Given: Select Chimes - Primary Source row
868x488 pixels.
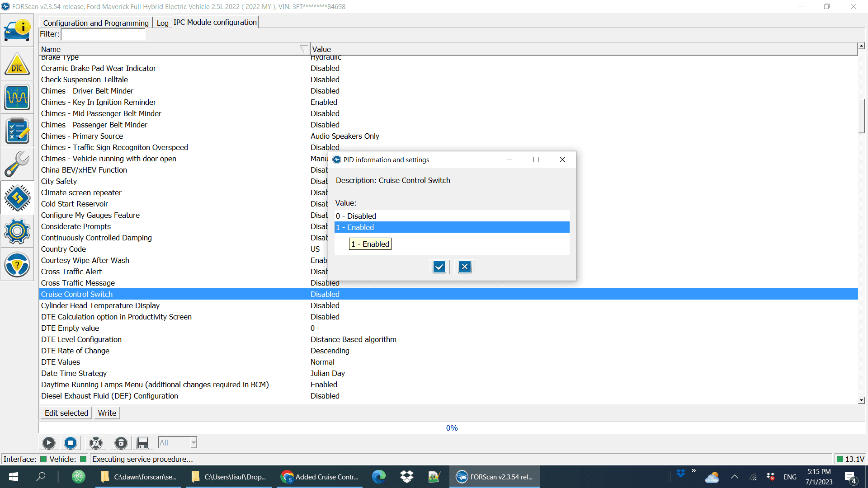Looking at the screenshot, I should coord(448,136).
